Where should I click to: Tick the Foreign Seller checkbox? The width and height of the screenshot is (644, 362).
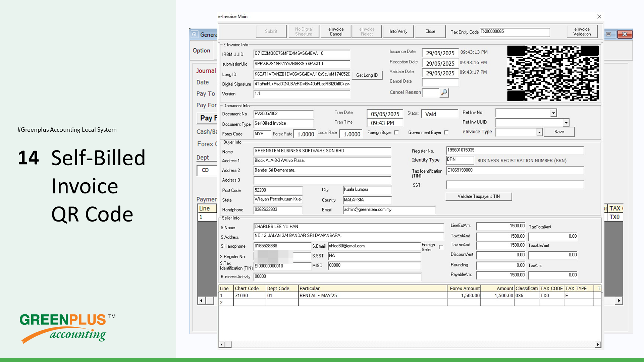(x=441, y=247)
